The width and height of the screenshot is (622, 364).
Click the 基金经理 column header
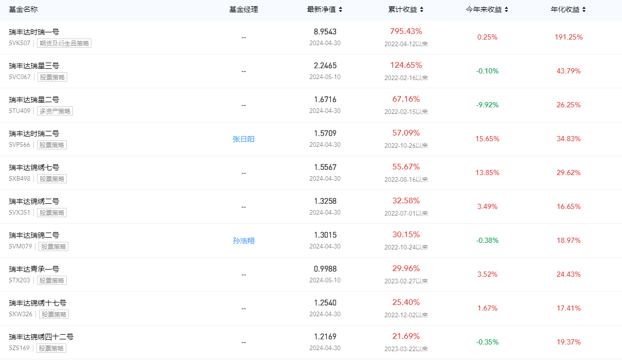[x=243, y=10]
